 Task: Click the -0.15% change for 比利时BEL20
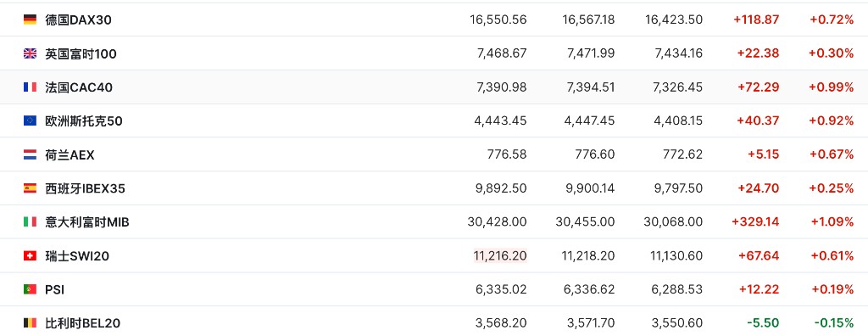[x=834, y=323]
